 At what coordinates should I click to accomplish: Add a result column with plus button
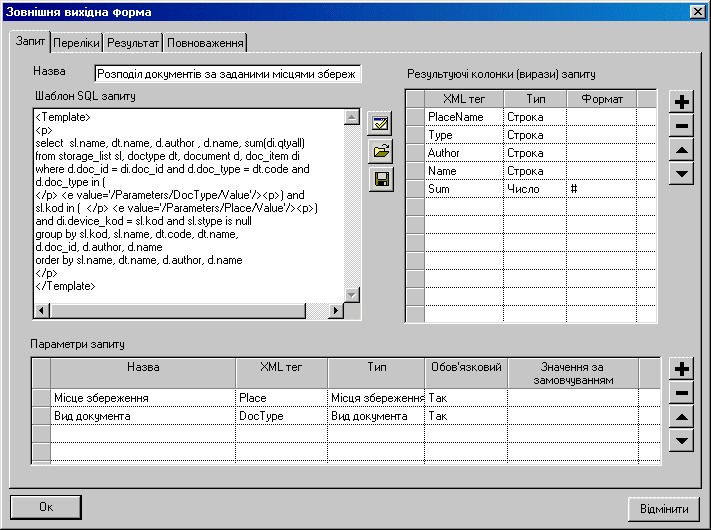point(681,102)
